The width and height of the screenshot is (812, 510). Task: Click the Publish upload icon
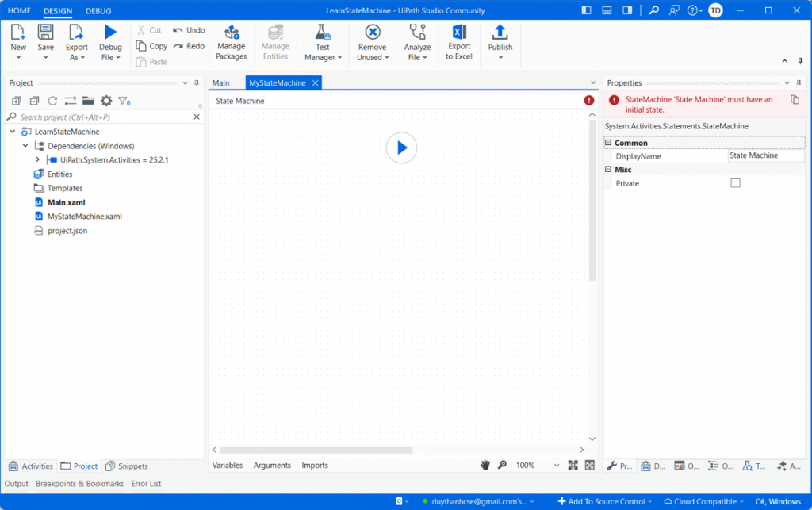tap(500, 32)
